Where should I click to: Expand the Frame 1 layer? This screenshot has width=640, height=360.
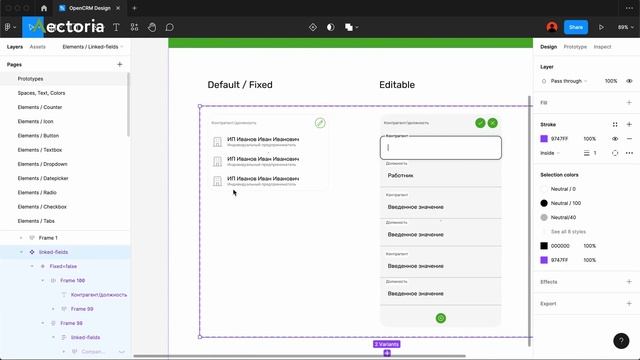tap(21, 238)
